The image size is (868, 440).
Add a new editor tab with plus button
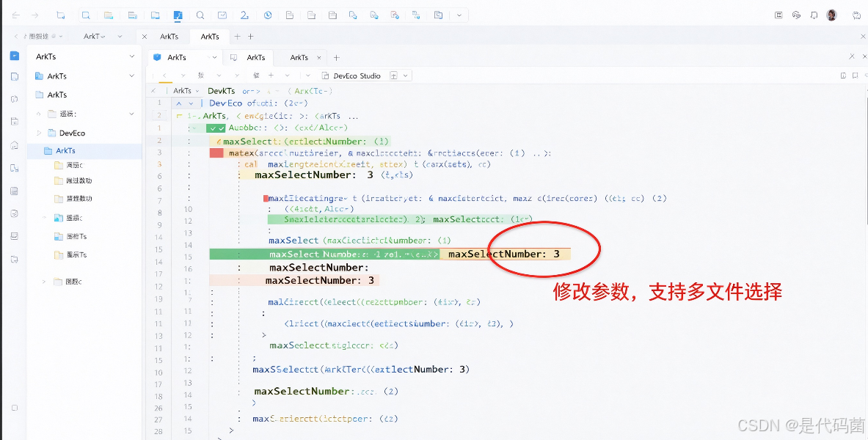point(337,57)
